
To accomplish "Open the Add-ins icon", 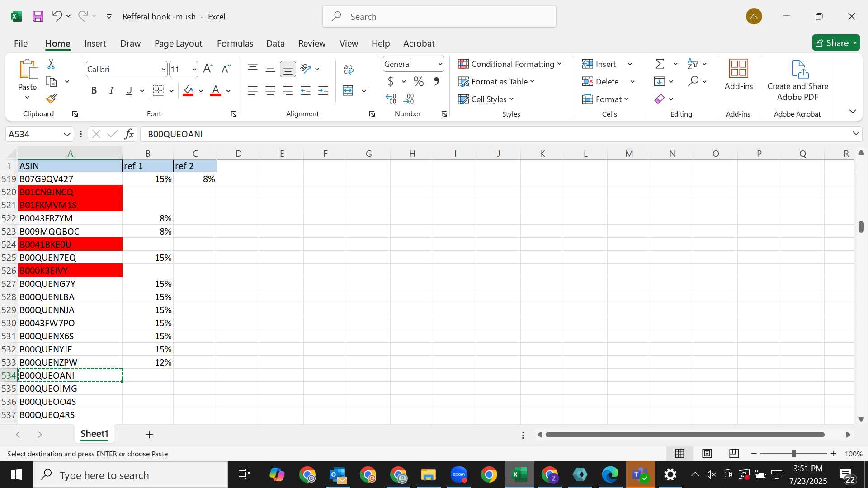I will pyautogui.click(x=739, y=69).
